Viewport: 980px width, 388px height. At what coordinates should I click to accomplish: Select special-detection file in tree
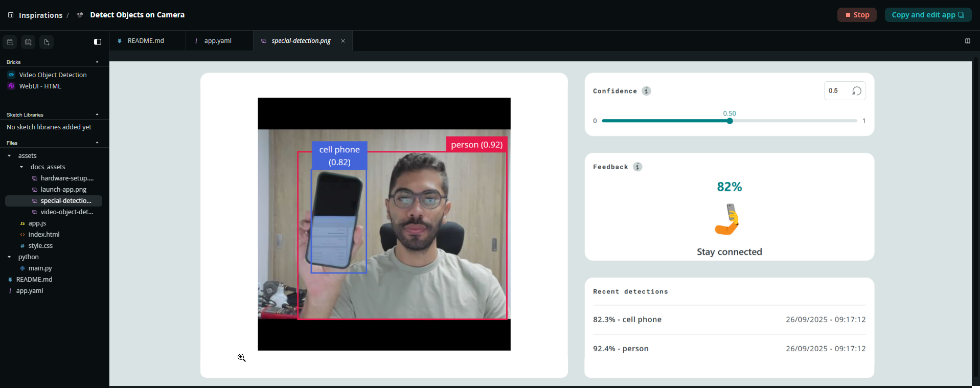tap(54, 201)
